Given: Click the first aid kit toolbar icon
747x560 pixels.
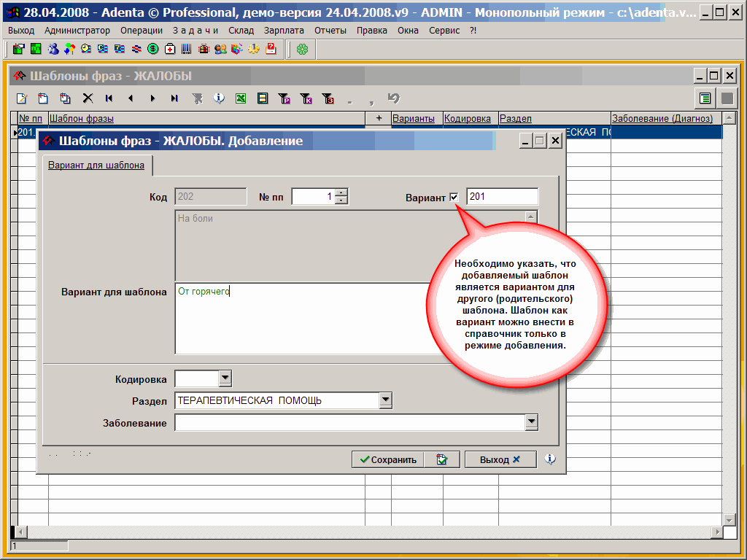Looking at the screenshot, I should pyautogui.click(x=170, y=49).
